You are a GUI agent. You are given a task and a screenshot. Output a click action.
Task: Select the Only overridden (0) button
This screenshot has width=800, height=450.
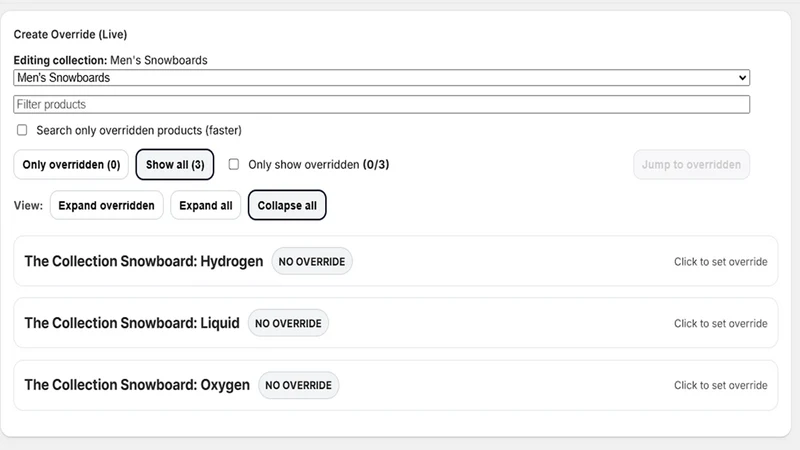(71, 164)
